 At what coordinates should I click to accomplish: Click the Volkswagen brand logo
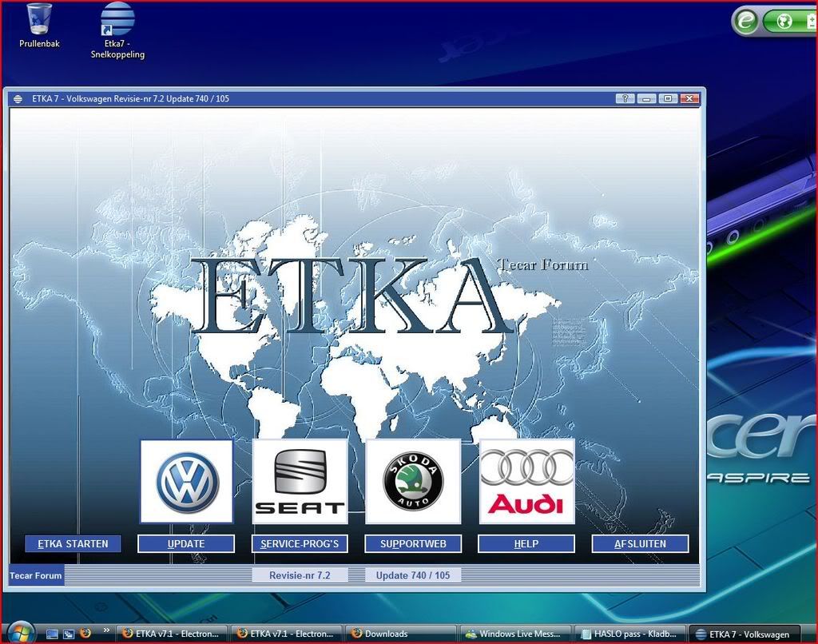tap(187, 481)
